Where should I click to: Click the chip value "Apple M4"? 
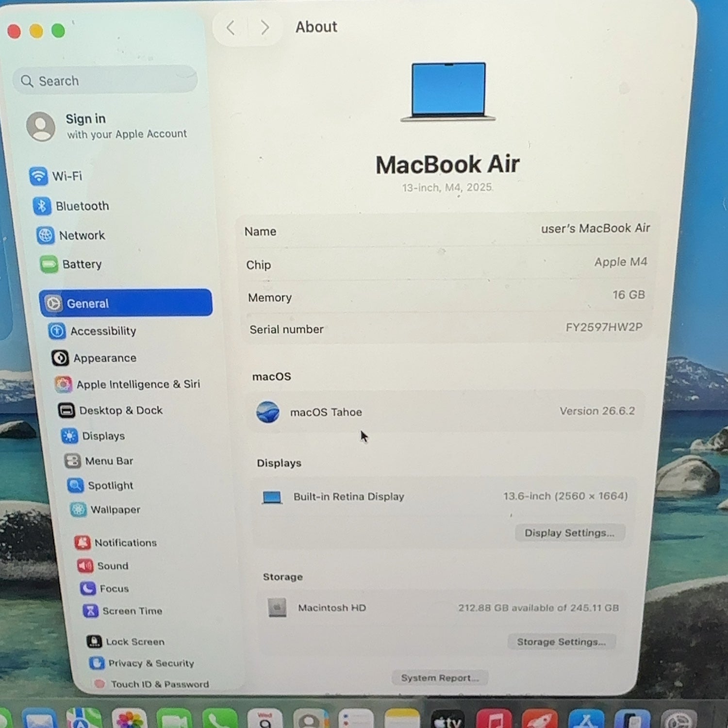(x=621, y=262)
